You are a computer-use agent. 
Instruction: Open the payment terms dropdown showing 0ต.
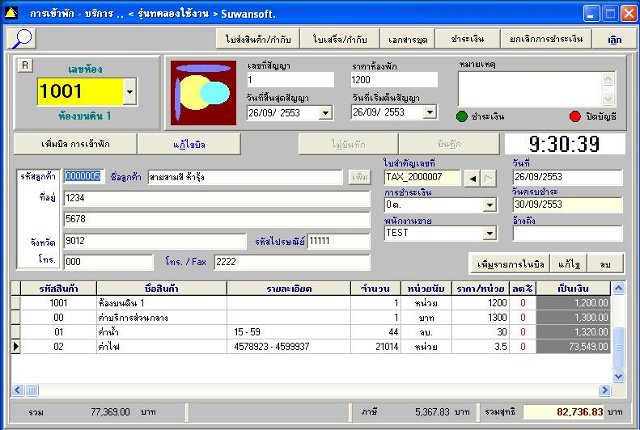pos(489,205)
